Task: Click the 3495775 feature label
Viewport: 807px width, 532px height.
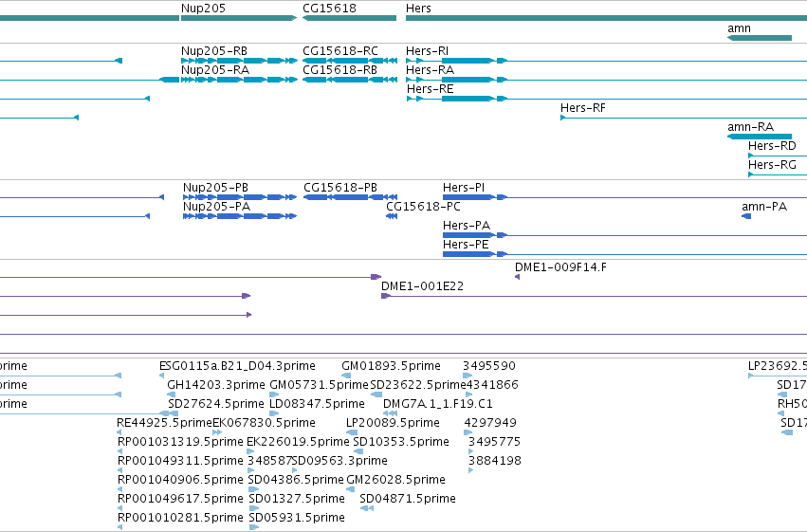Action: (495, 443)
